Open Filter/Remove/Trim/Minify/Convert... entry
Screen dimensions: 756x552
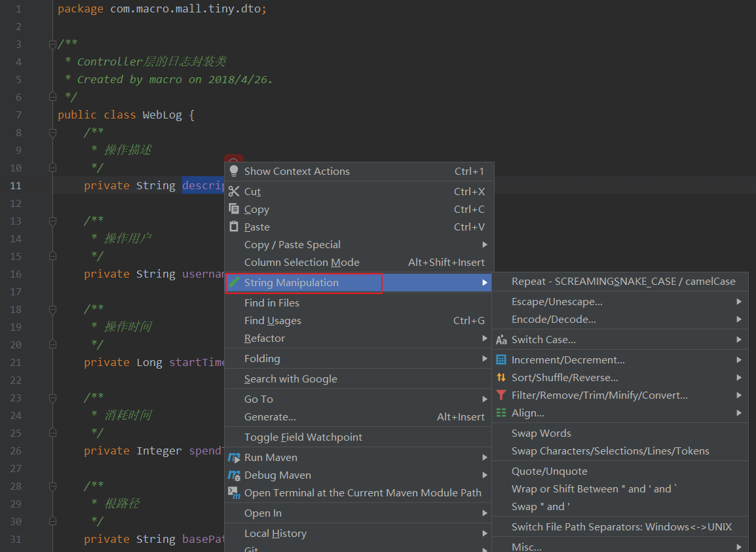(x=620, y=396)
